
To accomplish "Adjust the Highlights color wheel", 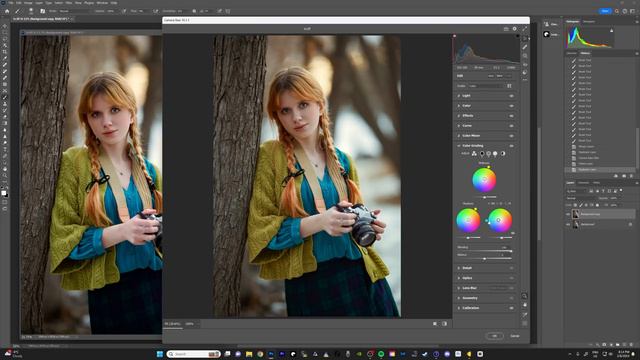I will click(x=500, y=220).
